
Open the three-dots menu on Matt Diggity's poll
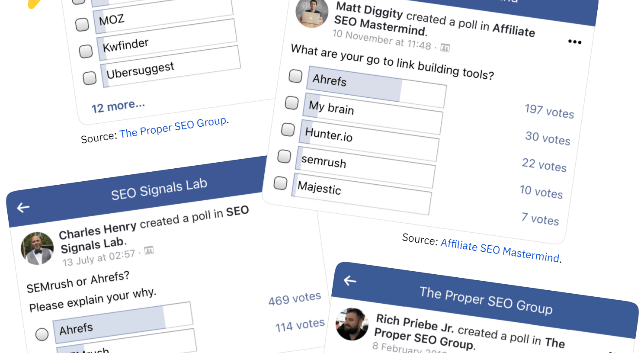click(x=574, y=42)
